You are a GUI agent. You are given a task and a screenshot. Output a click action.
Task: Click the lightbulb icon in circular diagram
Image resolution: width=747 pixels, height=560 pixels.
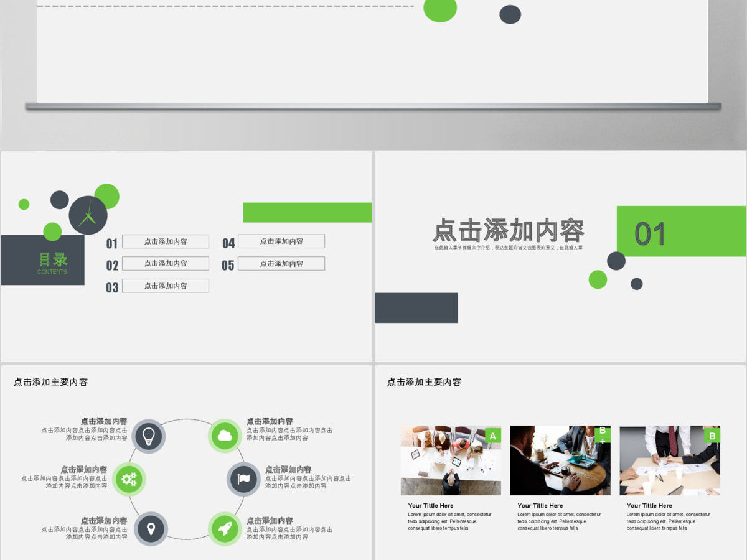pos(148,436)
